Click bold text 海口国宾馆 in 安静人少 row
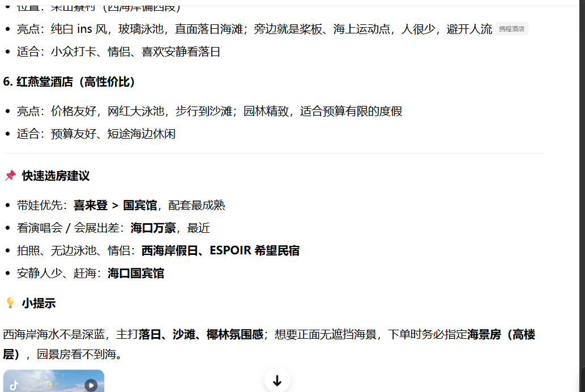585x392 pixels. pyautogui.click(x=136, y=273)
